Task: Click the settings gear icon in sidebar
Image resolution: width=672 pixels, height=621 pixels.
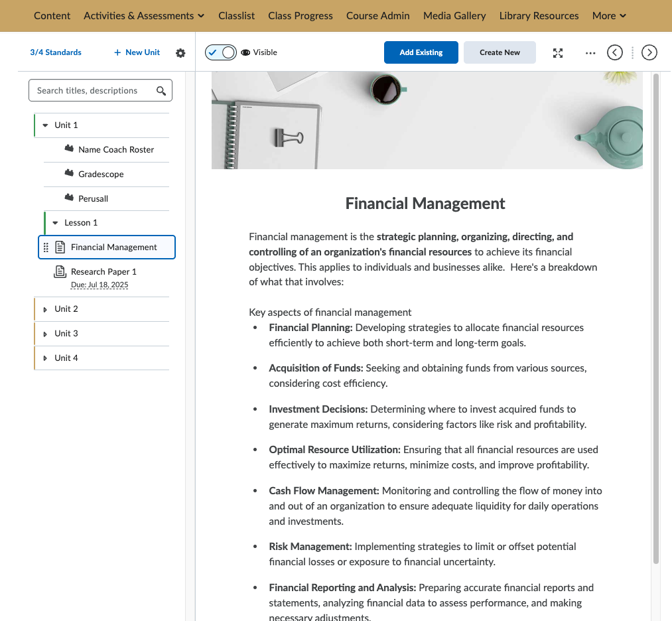Action: point(180,53)
